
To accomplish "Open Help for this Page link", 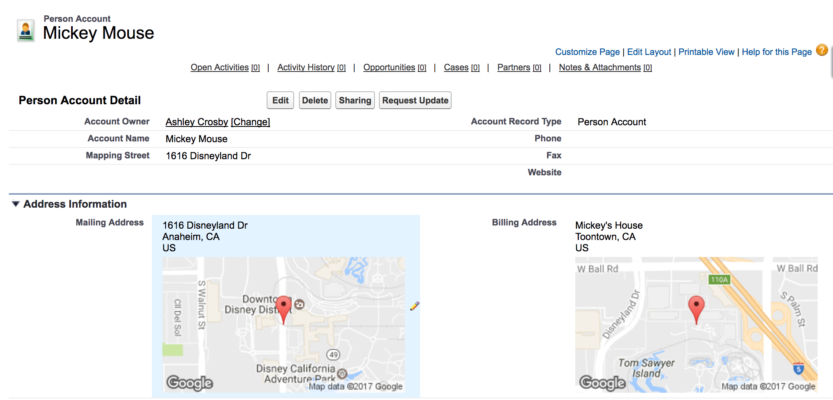I will [x=777, y=52].
